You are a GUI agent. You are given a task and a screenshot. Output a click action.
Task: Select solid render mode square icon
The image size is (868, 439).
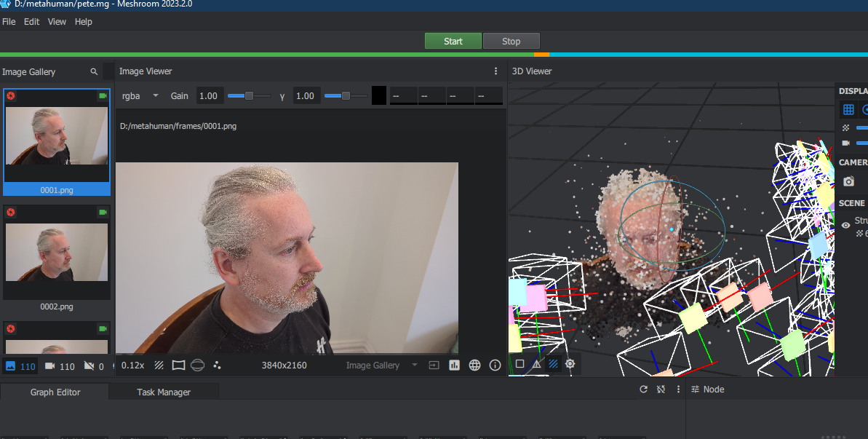tap(519, 364)
